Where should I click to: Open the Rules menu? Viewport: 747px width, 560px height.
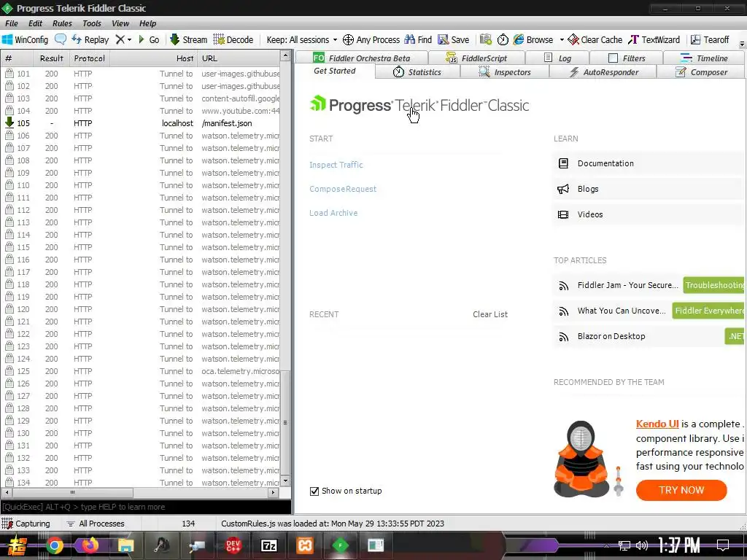point(63,23)
